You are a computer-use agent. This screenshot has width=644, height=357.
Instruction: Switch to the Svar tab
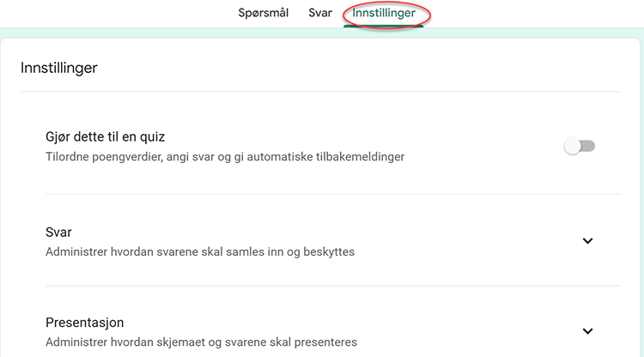coord(320,13)
